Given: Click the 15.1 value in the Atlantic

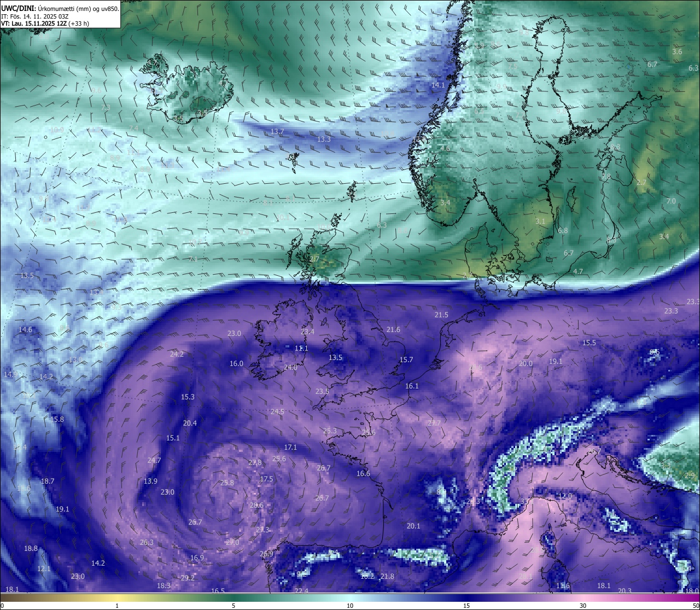Looking at the screenshot, I should click(173, 438).
